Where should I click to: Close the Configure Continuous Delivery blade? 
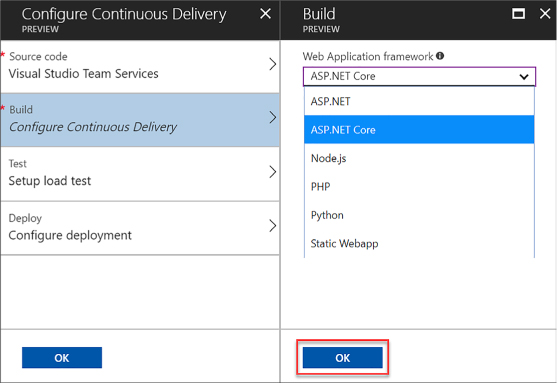[265, 14]
